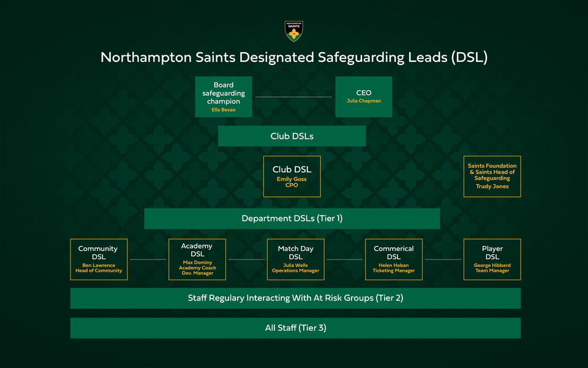The height and width of the screenshot is (368, 588).
Task: Click the Academy DSL box heading
Action: pos(197,250)
